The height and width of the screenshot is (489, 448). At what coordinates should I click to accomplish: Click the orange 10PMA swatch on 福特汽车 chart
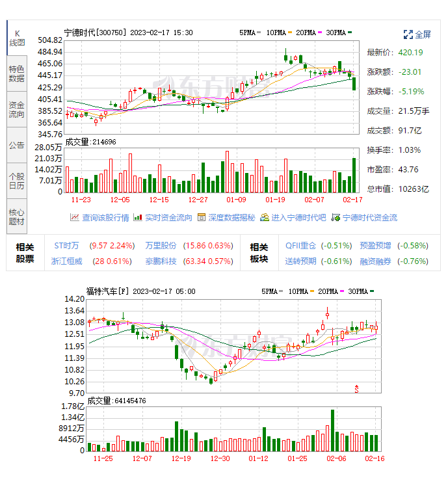click(x=312, y=291)
